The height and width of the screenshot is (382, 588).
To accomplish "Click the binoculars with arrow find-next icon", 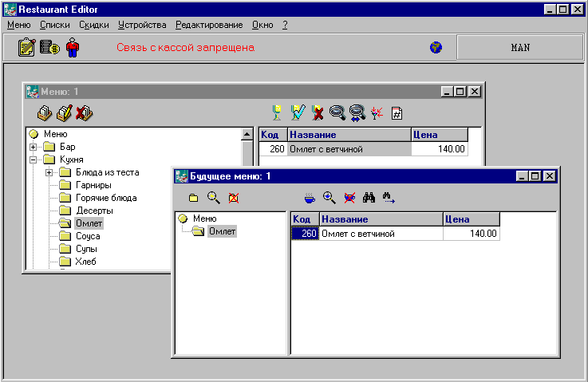I will tap(389, 198).
